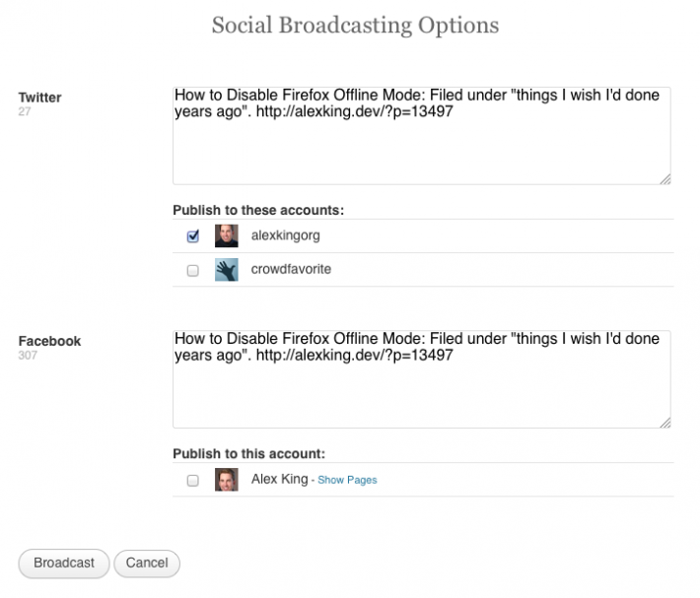
Task: Click the alexkingorg profile avatar
Action: point(227,235)
